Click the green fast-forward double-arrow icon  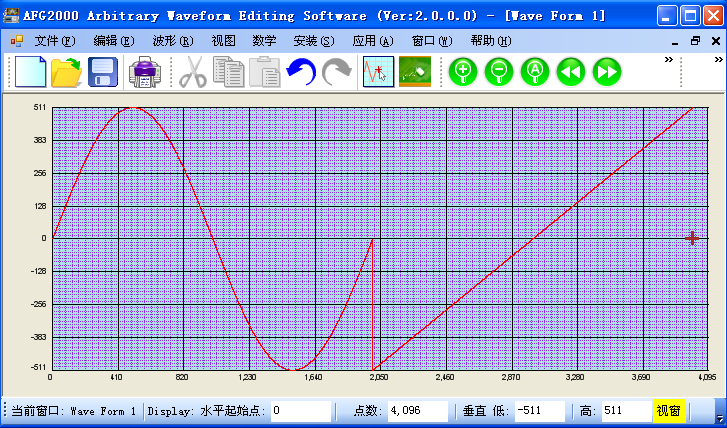pyautogui.click(x=606, y=72)
